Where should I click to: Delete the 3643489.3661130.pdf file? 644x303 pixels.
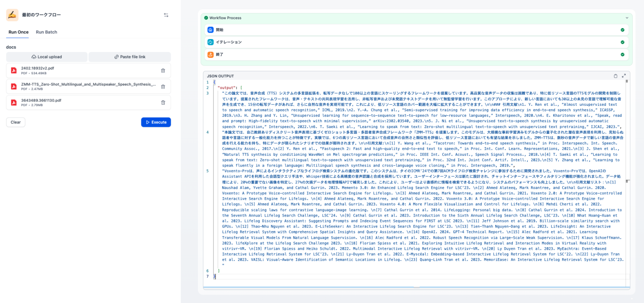[163, 102]
